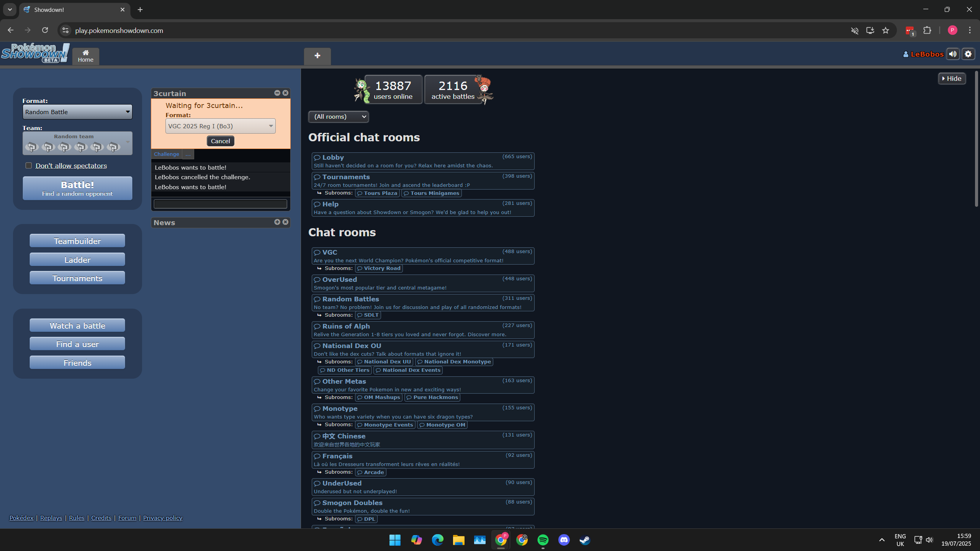Open the Pokédex footer link
The height and width of the screenshot is (551, 980).
pos(21,518)
